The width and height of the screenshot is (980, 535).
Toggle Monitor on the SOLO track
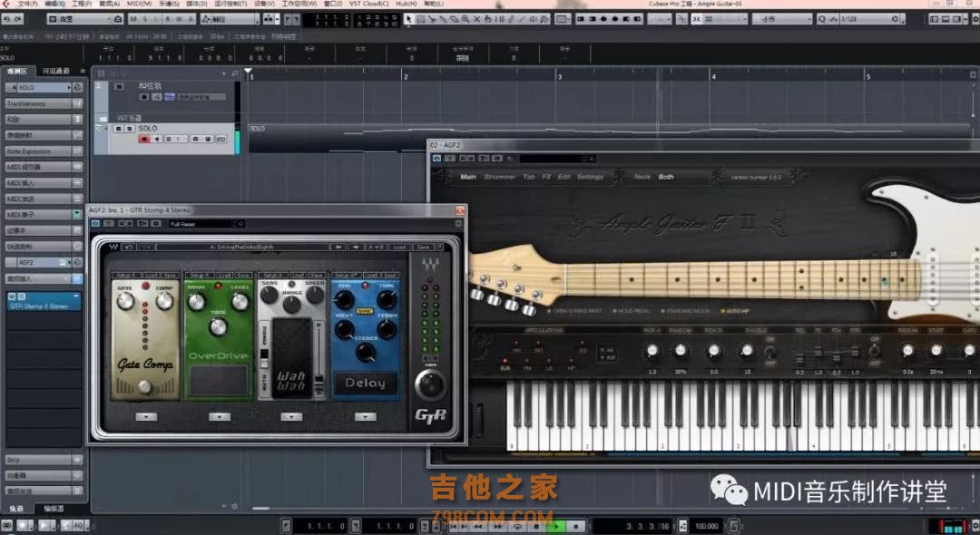[x=157, y=140]
